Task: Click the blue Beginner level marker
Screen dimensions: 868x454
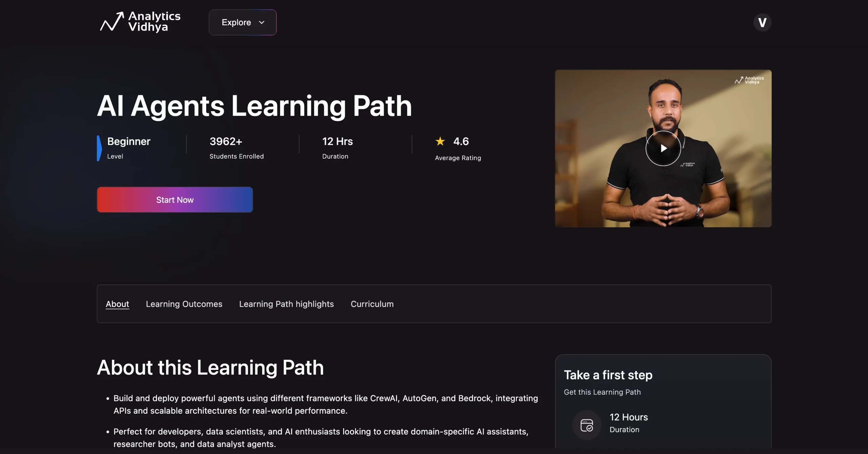Action: tap(99, 148)
